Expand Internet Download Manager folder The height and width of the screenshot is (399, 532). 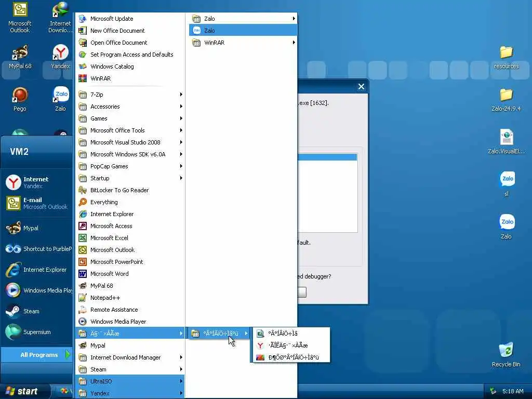pos(129,357)
